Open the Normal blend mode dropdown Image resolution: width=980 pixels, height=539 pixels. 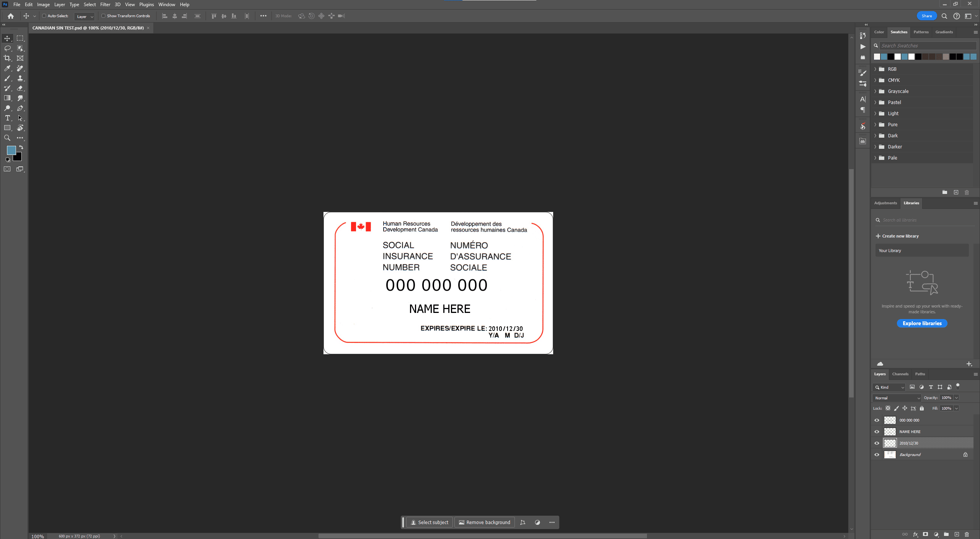(897, 398)
